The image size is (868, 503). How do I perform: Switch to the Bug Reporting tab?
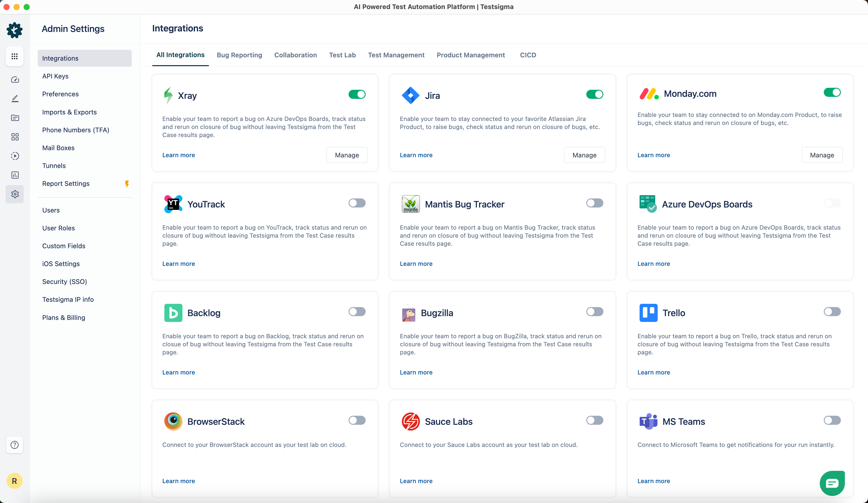(x=239, y=55)
